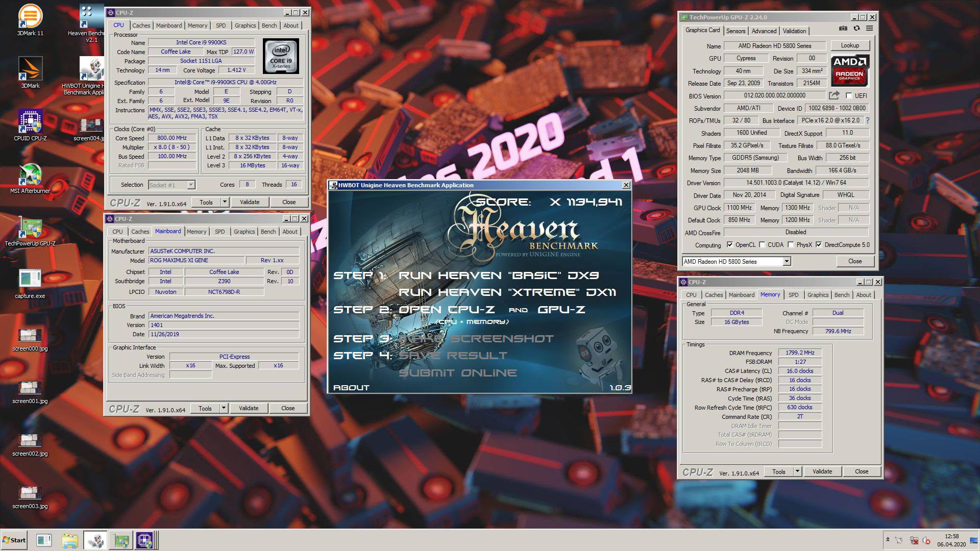Click ABOUT in the Heaven benchmark

[351, 388]
